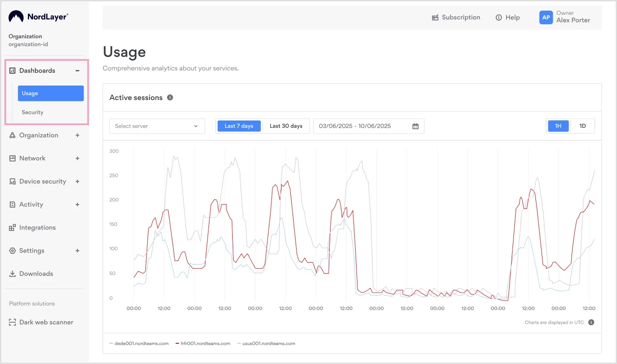The image size is (617, 364).
Task: Click the Subscription card icon
Action: [435, 18]
